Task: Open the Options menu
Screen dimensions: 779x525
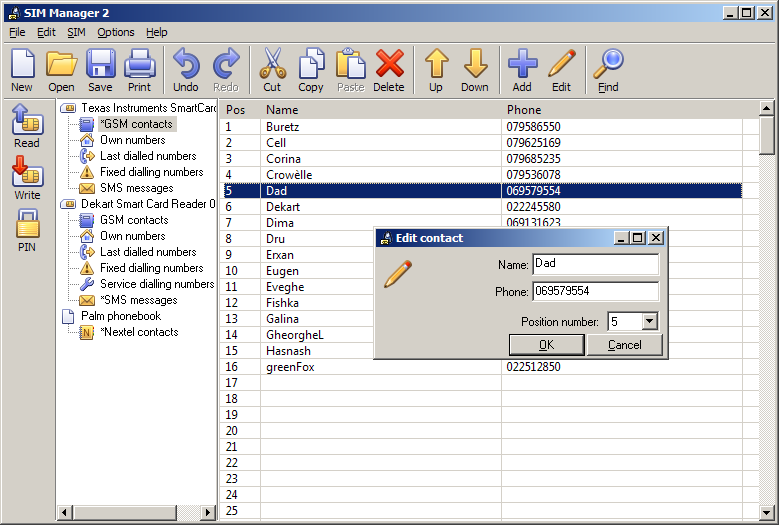Action: [115, 32]
